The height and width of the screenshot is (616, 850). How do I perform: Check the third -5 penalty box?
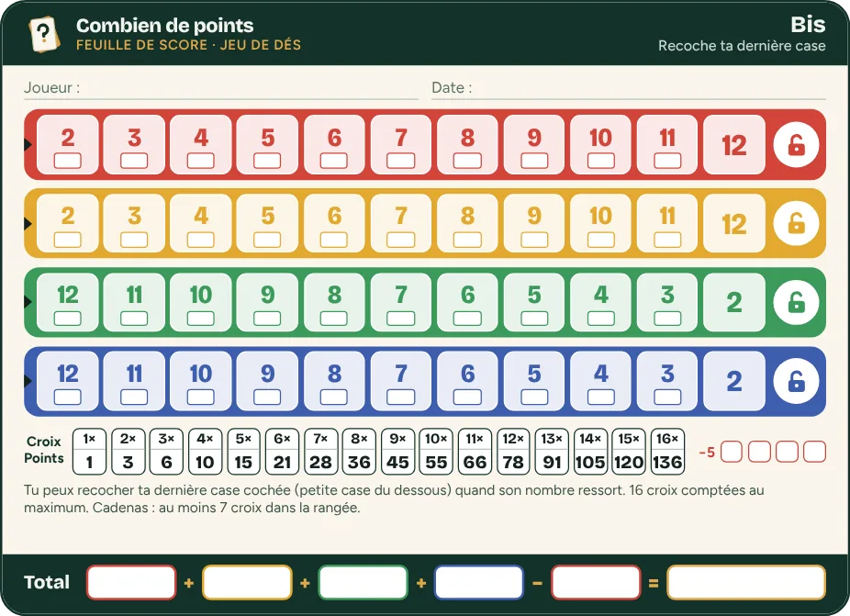(787, 452)
